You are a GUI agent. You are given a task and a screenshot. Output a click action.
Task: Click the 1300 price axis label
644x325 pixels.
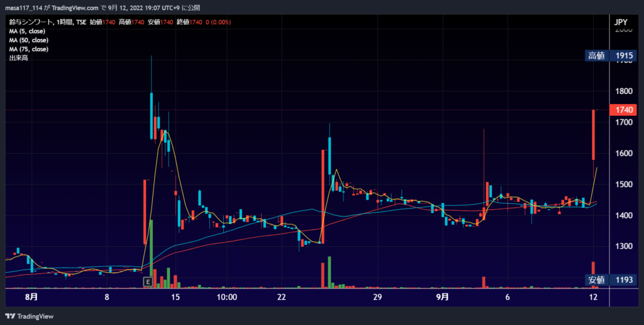(x=623, y=246)
